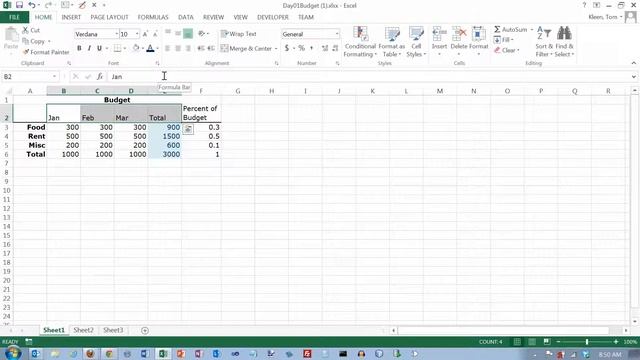Image resolution: width=640 pixels, height=360 pixels.
Task: Toggle Italic formatting
Action: 89,48
